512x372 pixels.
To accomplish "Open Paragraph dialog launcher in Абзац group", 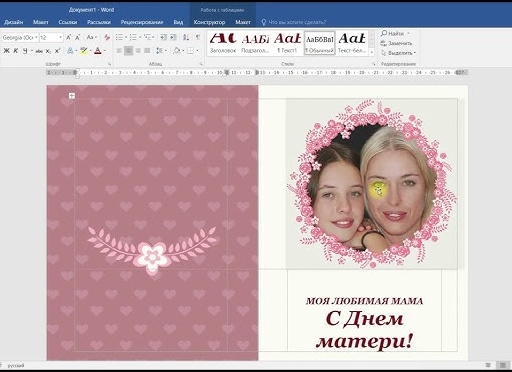I will (x=201, y=64).
